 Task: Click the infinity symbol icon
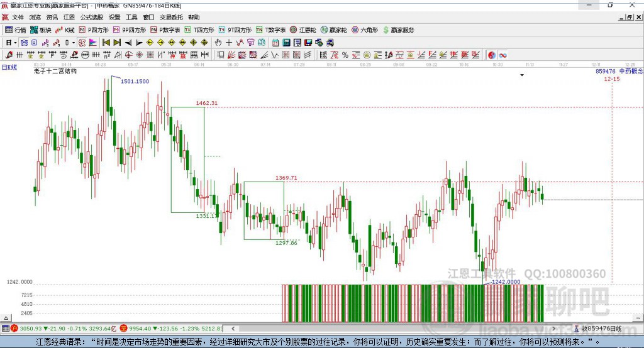(x=502, y=55)
